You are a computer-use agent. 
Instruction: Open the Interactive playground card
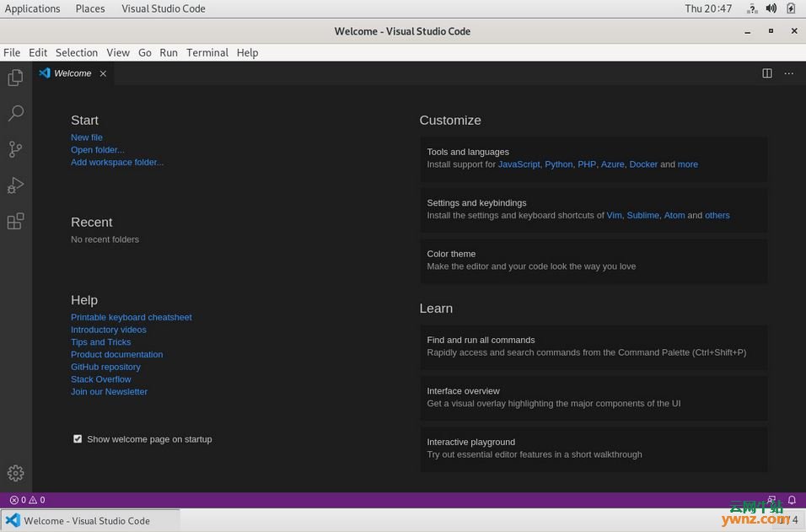coord(594,449)
